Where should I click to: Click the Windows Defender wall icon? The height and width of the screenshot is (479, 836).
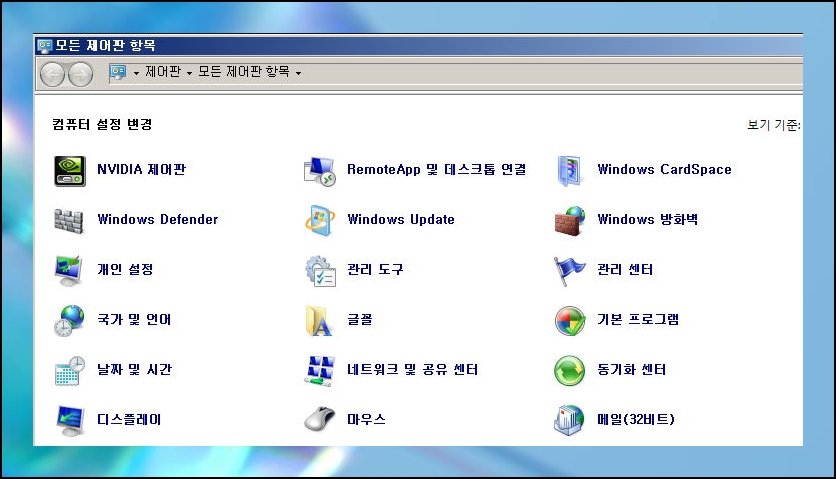(x=69, y=221)
